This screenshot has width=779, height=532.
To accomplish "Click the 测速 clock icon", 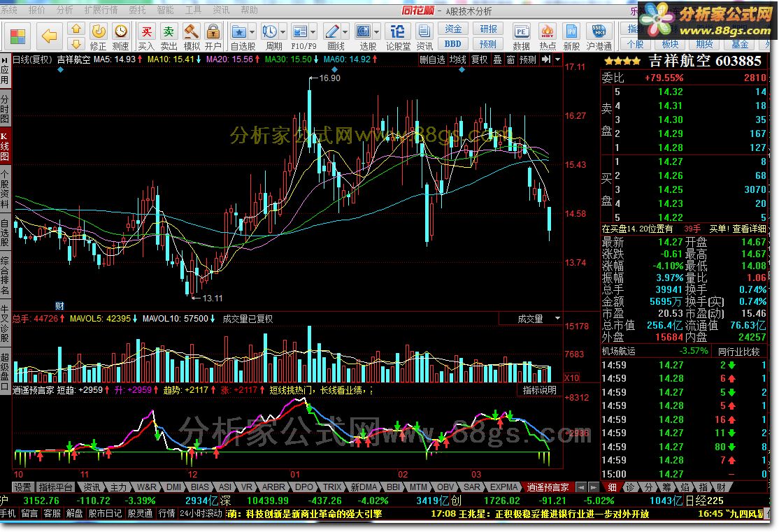I will [120, 31].
